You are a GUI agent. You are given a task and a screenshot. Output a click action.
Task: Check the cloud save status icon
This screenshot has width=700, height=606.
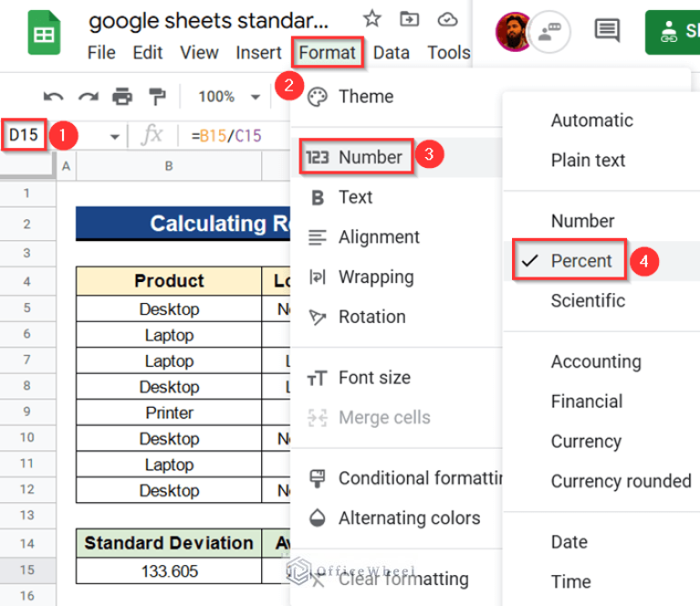(x=447, y=19)
